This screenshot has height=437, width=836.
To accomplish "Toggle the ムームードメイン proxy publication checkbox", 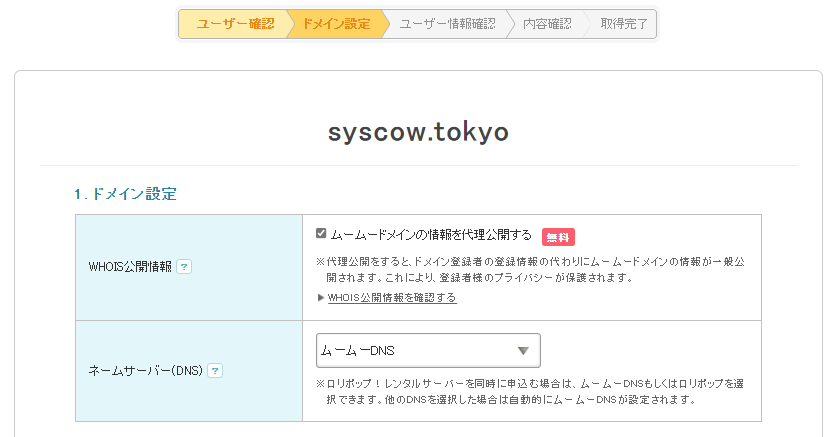I will pos(321,234).
